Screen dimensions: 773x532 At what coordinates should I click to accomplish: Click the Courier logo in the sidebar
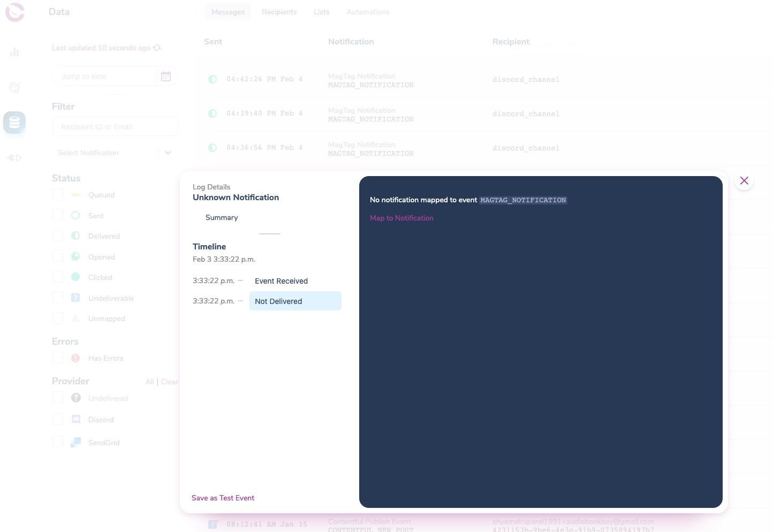pos(15,12)
